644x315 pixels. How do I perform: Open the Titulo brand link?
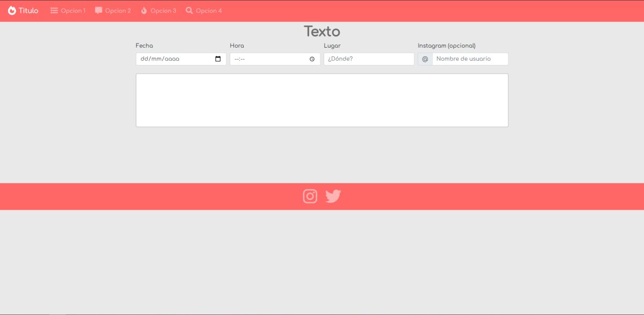[x=23, y=11]
